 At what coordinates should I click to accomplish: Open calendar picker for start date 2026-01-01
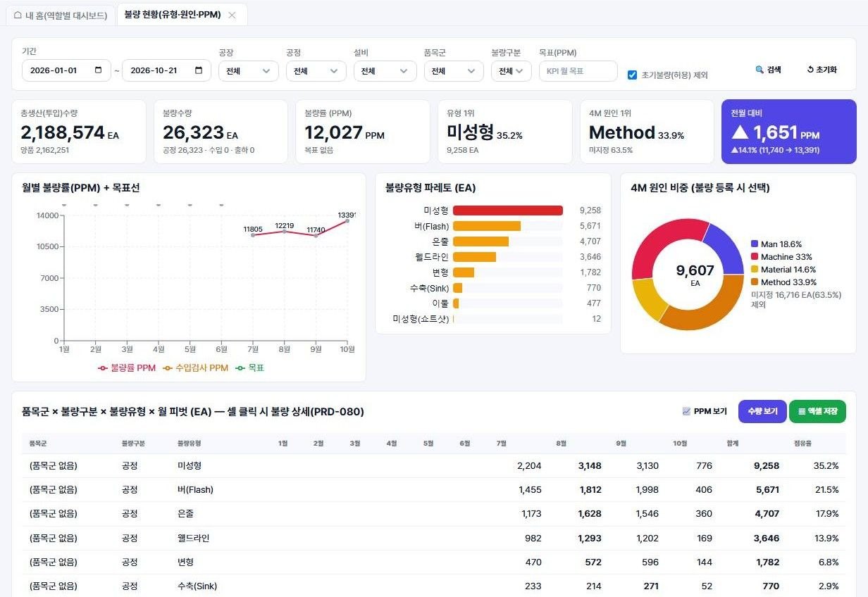point(100,70)
